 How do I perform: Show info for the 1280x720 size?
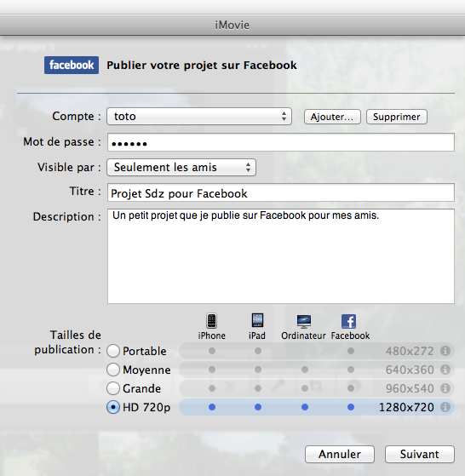445,407
